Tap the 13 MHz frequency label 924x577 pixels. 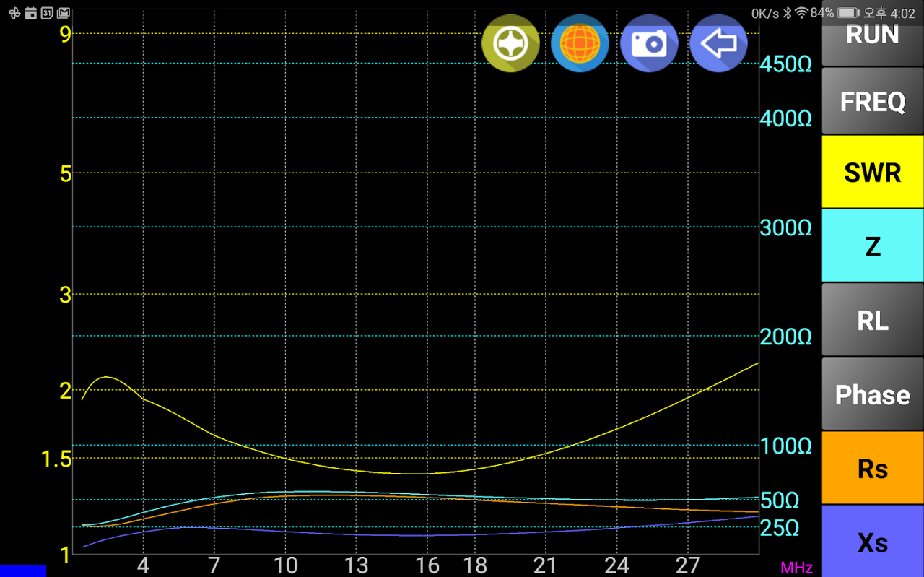coord(357,565)
